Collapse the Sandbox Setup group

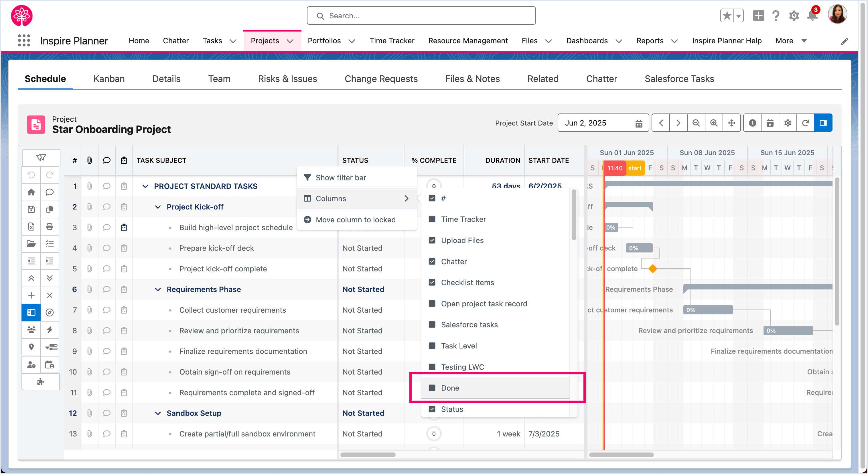[x=158, y=413]
